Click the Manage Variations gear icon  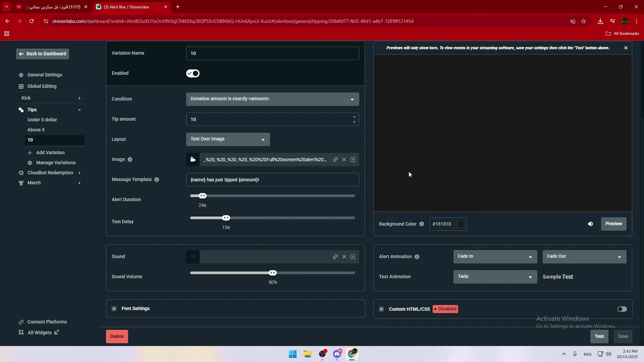(30, 163)
